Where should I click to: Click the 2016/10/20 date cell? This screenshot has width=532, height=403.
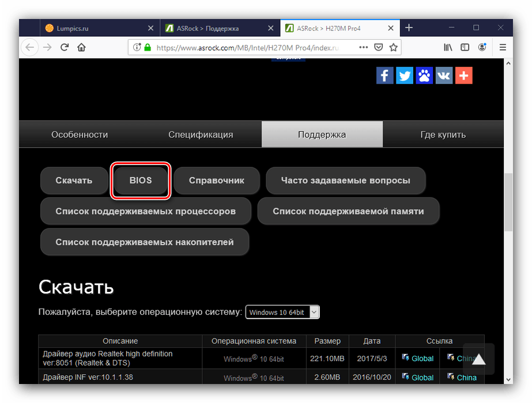point(372,377)
